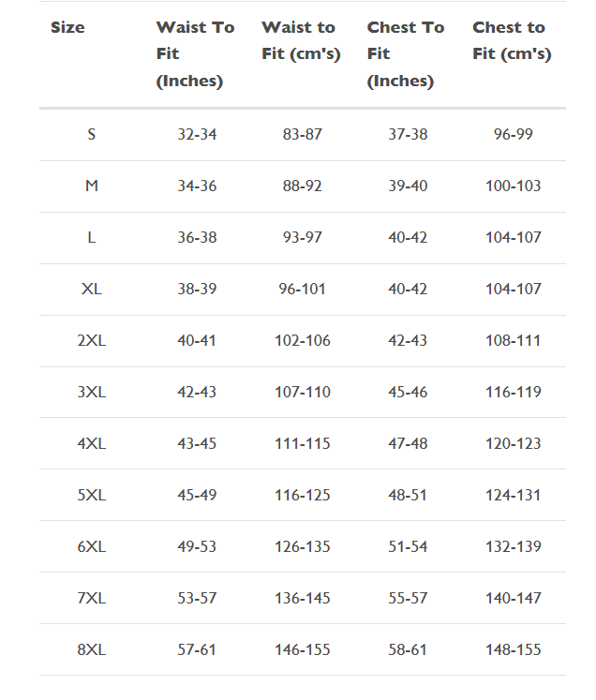The image size is (596, 700).
Task: Click the 2XL size label
Action: [92, 341]
